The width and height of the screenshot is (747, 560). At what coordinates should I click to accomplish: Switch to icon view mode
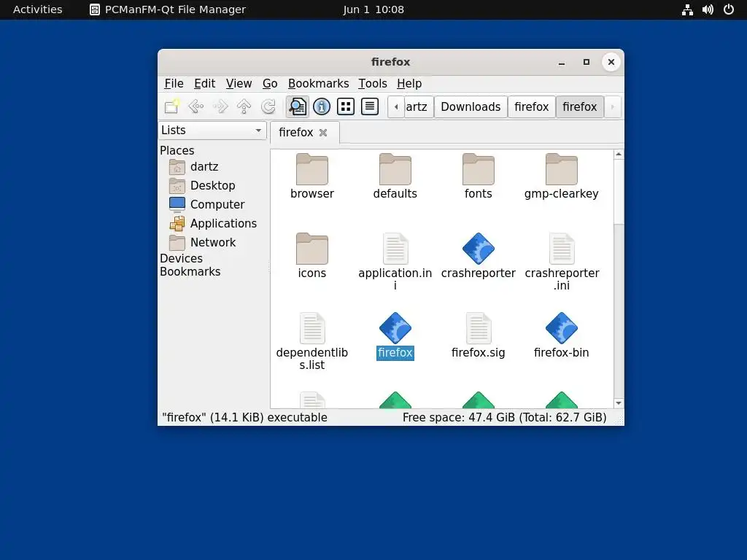pos(345,106)
